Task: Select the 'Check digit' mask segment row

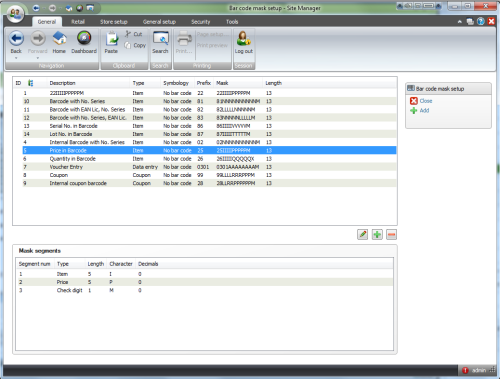Action: (x=204, y=290)
